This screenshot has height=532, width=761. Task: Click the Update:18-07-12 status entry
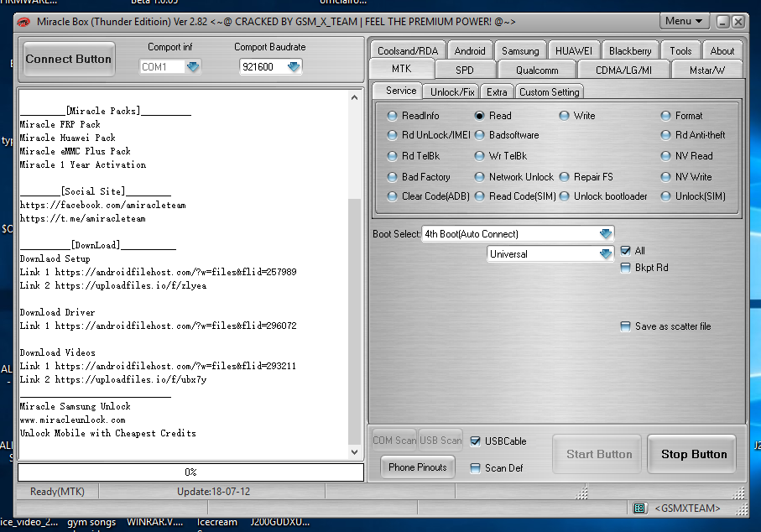point(213,491)
